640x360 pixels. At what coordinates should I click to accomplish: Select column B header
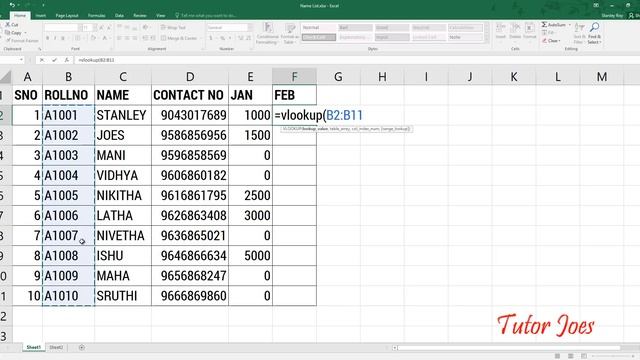69,76
